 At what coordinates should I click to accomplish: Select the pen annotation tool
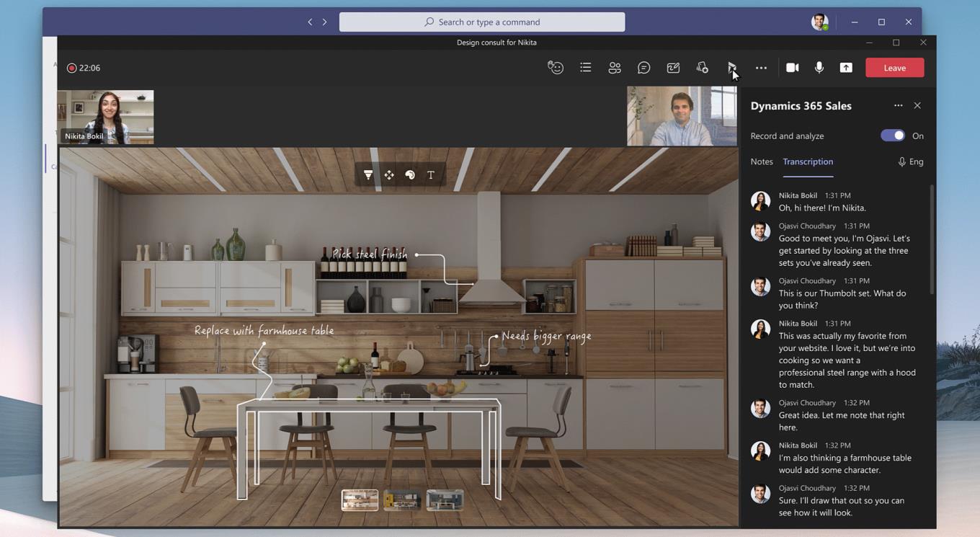[x=368, y=174]
